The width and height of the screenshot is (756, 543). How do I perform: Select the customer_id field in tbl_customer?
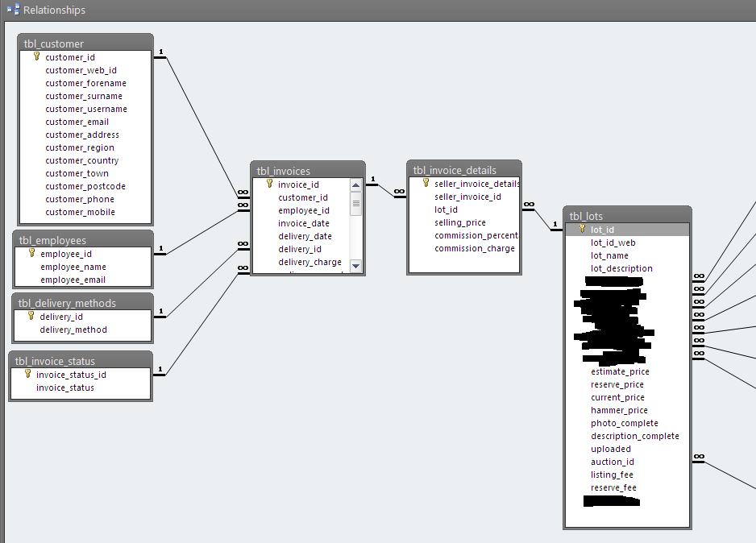(70, 57)
